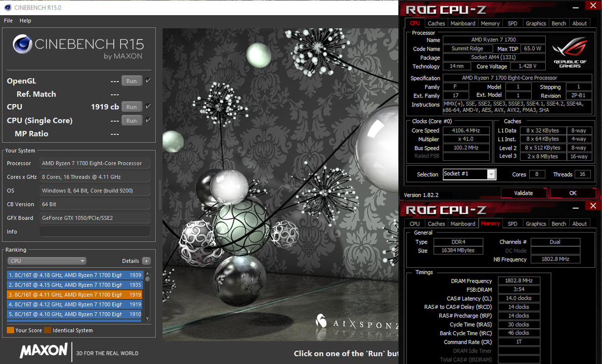Open the Help menu in Cinebench

click(x=25, y=21)
